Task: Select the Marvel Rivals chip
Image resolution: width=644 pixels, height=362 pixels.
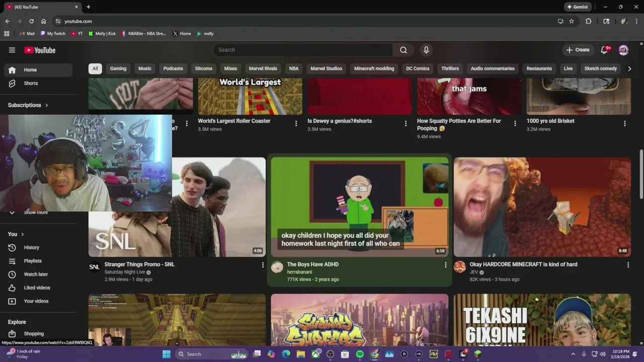Action: (x=263, y=68)
